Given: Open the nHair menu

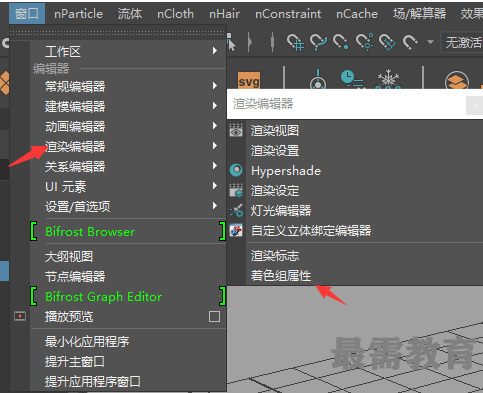Looking at the screenshot, I should pos(224,14).
